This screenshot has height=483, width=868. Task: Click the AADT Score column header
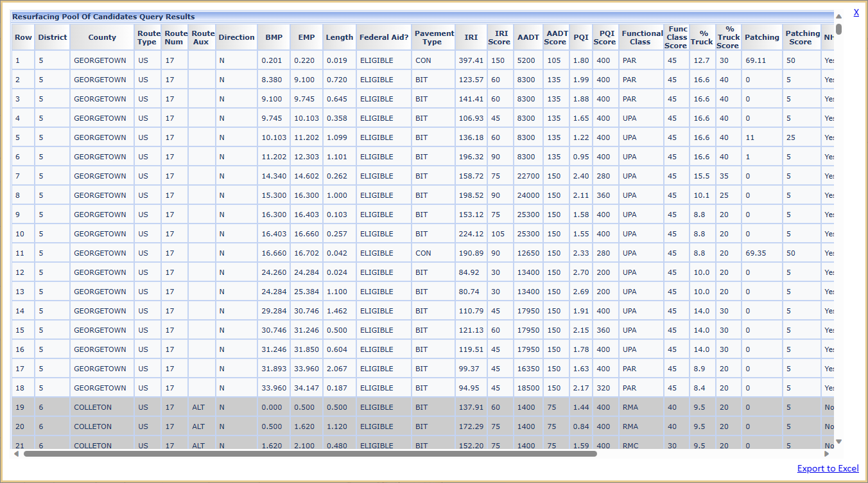[x=556, y=37]
